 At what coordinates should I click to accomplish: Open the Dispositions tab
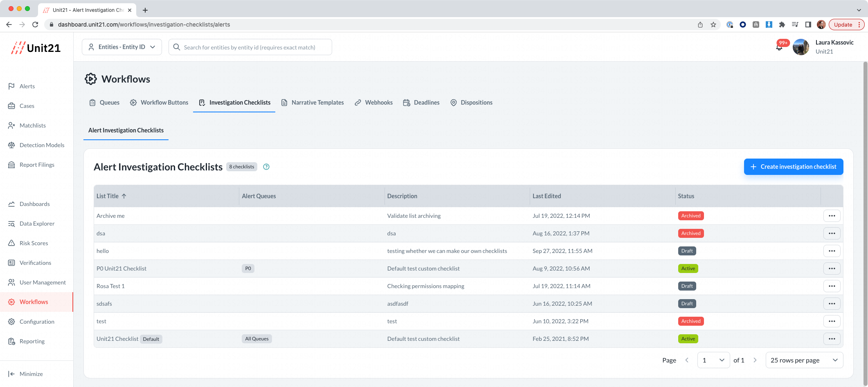(471, 103)
